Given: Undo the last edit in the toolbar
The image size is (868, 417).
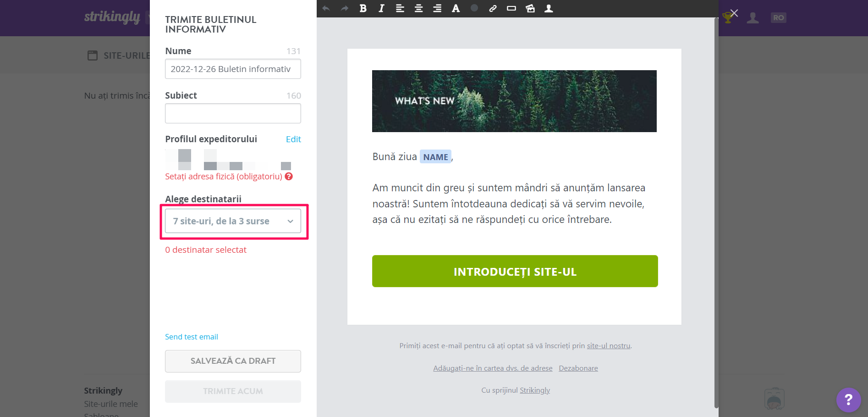Looking at the screenshot, I should point(326,8).
